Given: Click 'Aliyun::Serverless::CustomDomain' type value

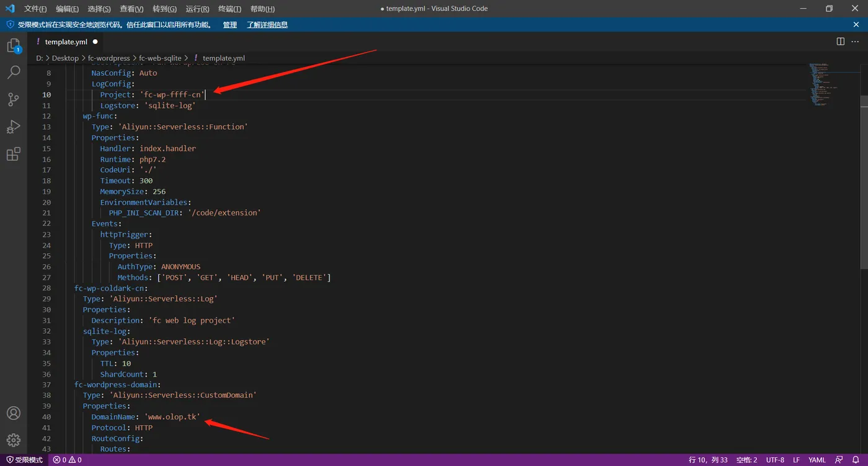Looking at the screenshot, I should pyautogui.click(x=183, y=395).
